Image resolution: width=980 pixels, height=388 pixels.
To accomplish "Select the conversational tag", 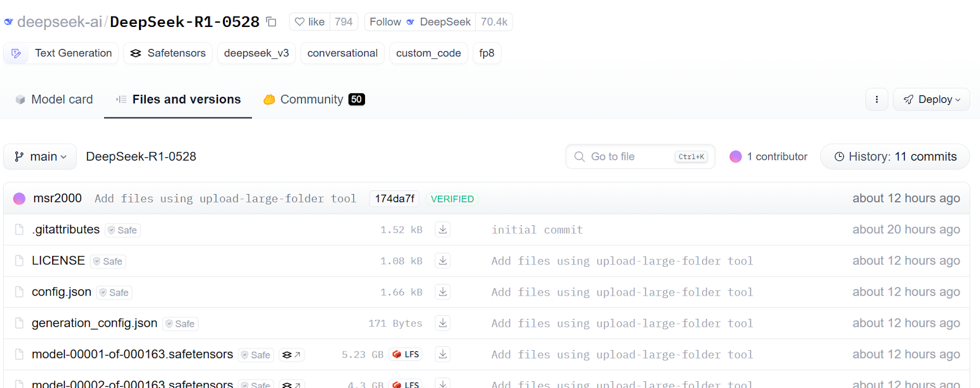I will click(342, 53).
